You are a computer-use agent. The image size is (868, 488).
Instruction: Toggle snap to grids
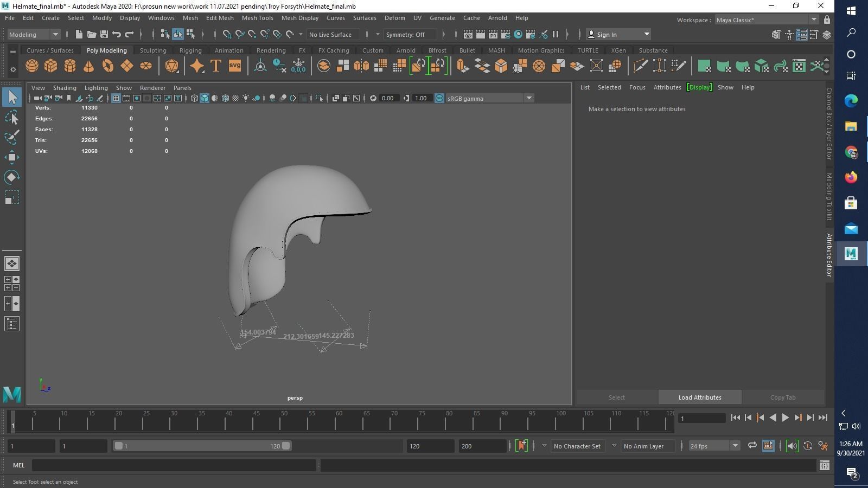tap(227, 34)
